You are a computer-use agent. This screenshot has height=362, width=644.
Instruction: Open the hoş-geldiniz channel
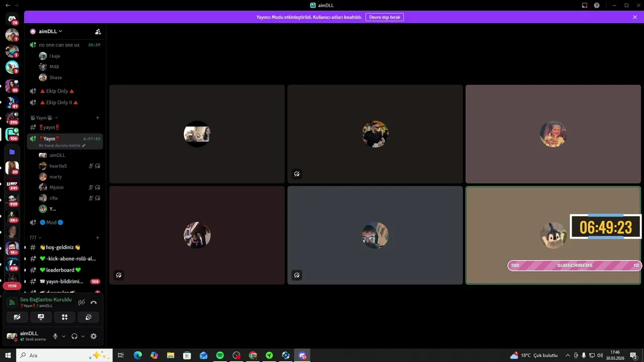point(65,247)
